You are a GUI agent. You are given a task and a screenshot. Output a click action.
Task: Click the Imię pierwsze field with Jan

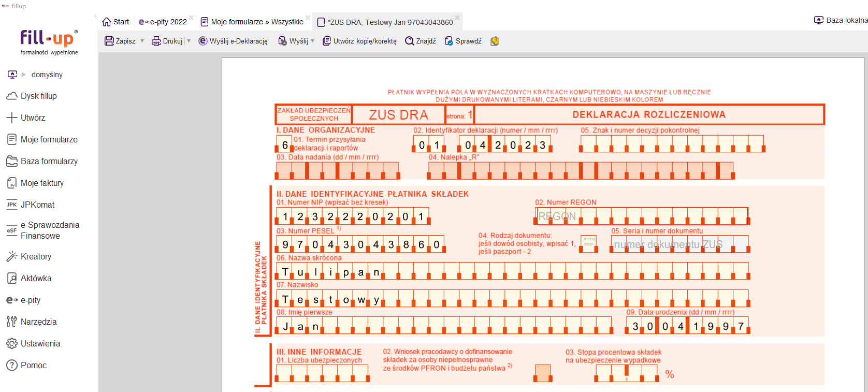[x=444, y=325]
